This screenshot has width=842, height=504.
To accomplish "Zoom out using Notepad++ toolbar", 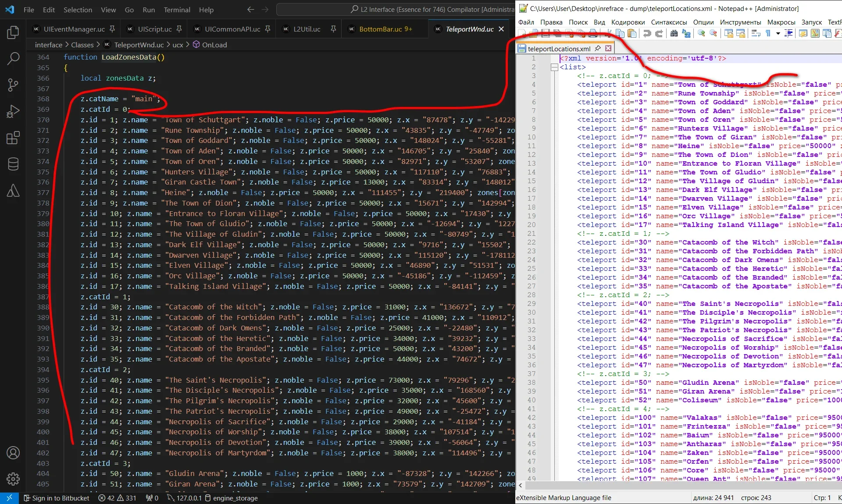I will click(714, 33).
